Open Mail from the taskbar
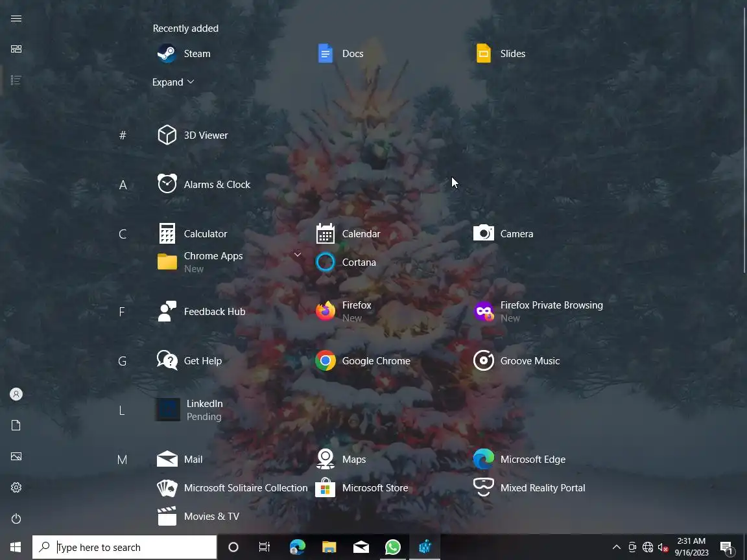The image size is (747, 560). pos(361,547)
